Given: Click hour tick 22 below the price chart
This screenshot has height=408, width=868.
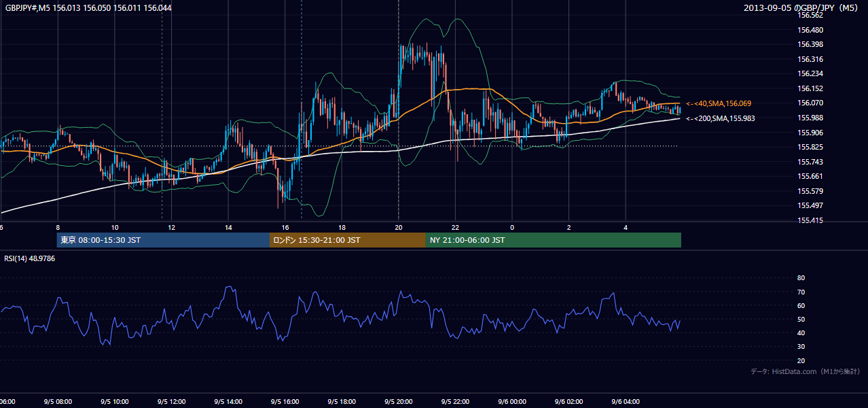Looking at the screenshot, I should pos(455,227).
